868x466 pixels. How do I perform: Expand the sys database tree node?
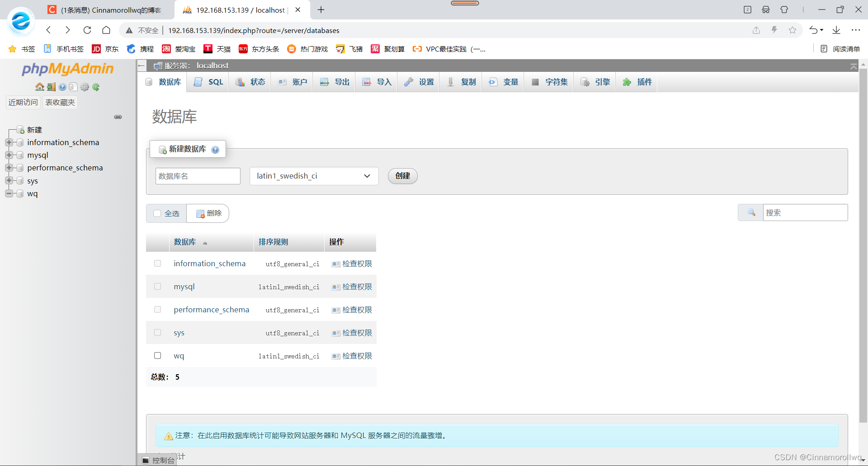click(x=9, y=180)
